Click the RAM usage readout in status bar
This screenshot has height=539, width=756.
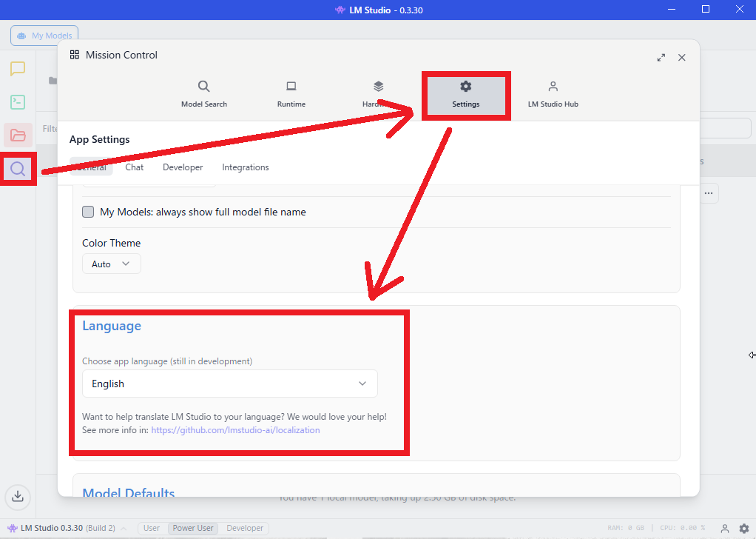click(626, 528)
